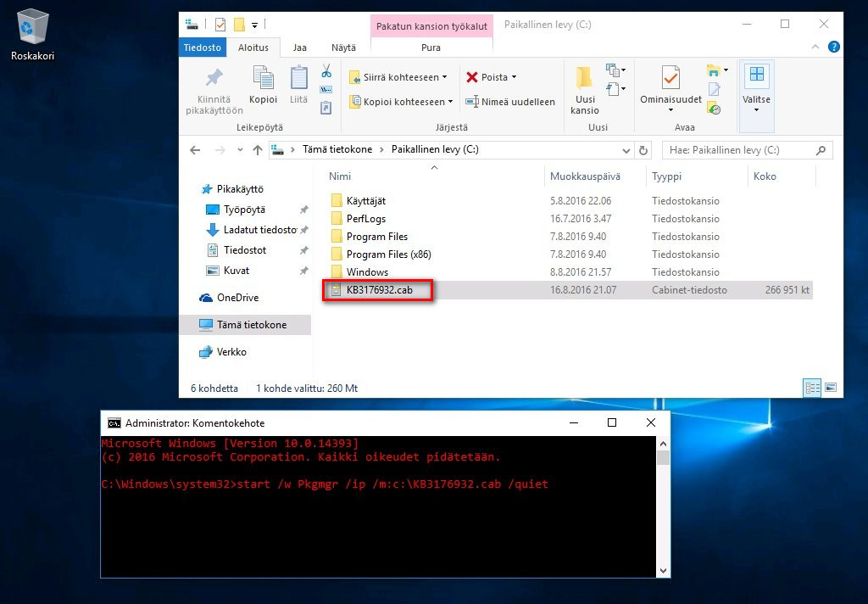The width and height of the screenshot is (868, 604).
Task: Click command prompt scroll up arrow
Action: [663, 444]
